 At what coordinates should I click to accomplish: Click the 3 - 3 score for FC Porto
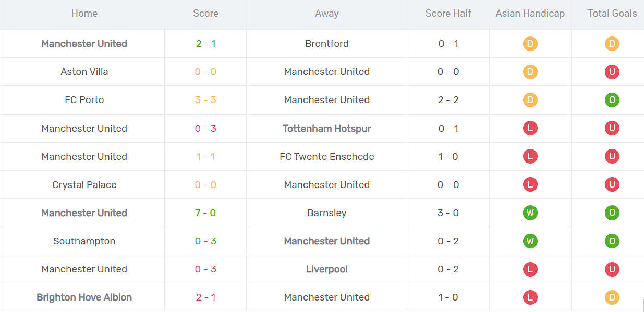(x=205, y=100)
